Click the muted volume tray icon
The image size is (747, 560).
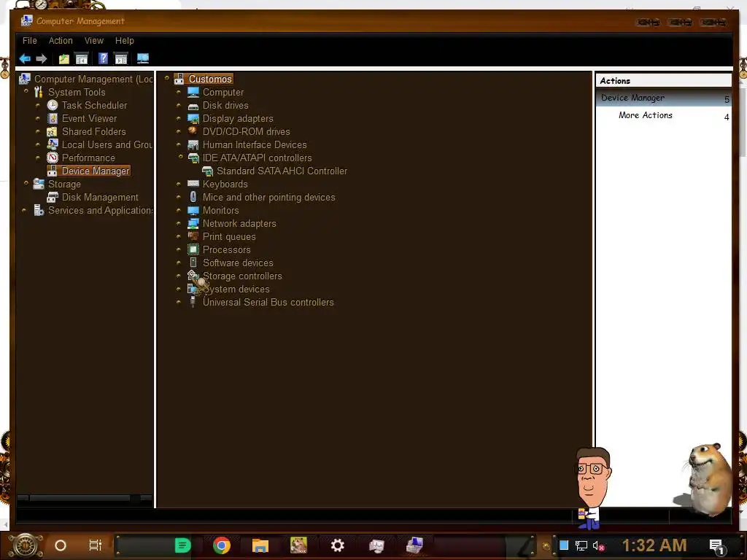(x=598, y=545)
